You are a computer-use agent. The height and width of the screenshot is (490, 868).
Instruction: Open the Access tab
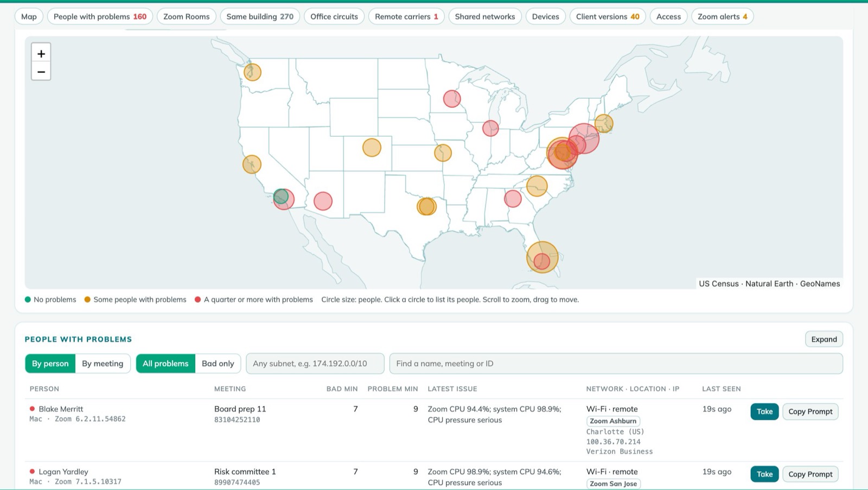[668, 16]
